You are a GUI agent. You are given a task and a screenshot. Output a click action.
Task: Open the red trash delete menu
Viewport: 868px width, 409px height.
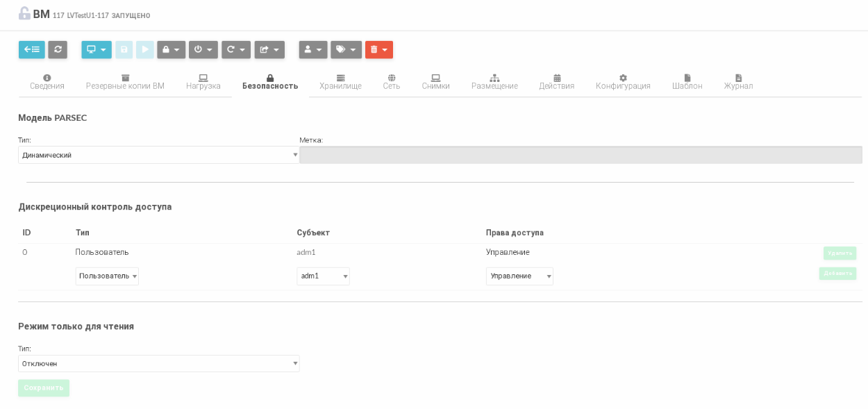click(379, 50)
